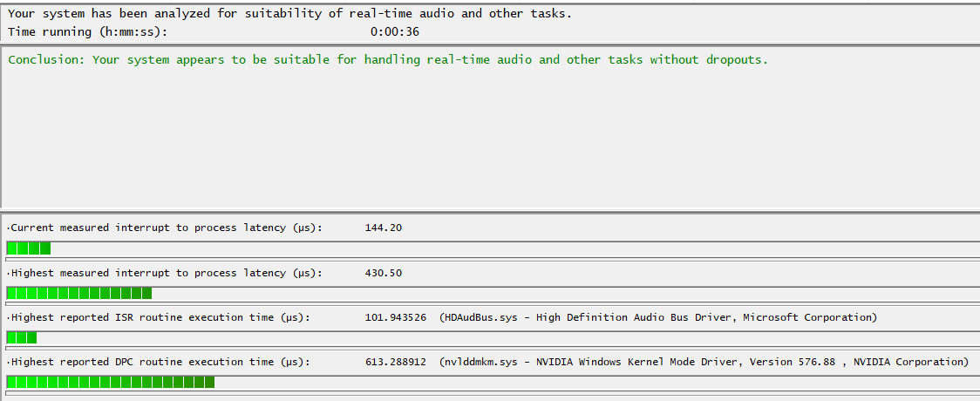Click the DPC value 613.288912
The width and height of the screenshot is (980, 401).
396,362
